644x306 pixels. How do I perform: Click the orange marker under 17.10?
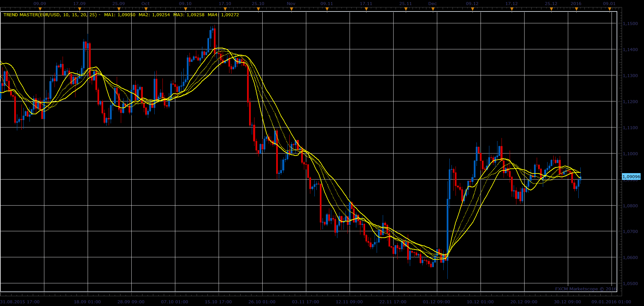(225, 9)
